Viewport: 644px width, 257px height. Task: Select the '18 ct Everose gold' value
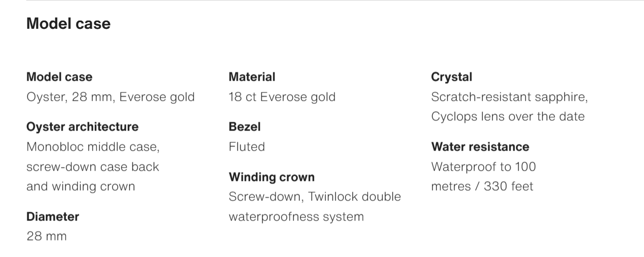point(282,97)
